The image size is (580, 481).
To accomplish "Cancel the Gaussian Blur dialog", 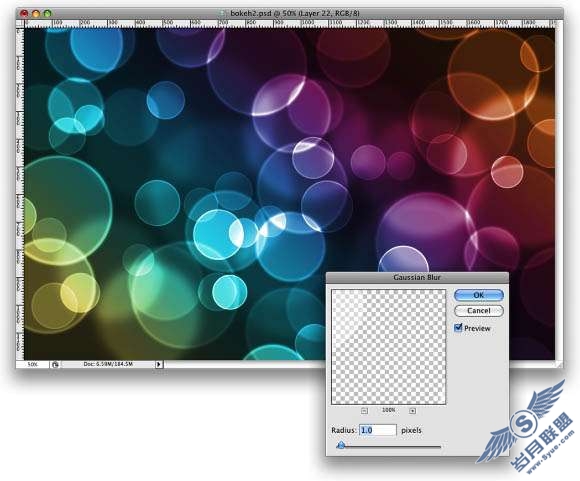I will [479, 310].
